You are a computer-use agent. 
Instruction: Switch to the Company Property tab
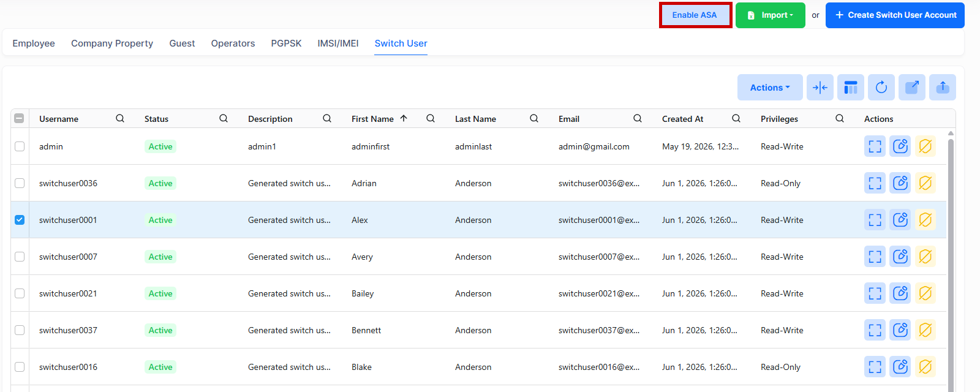click(x=112, y=43)
